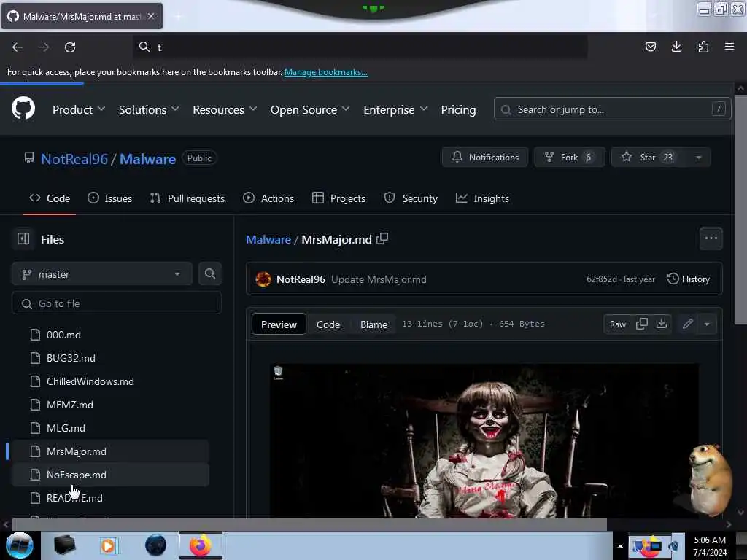The image size is (747, 560).
Task: Open the dark globe taskbar icon
Action: coord(156,545)
